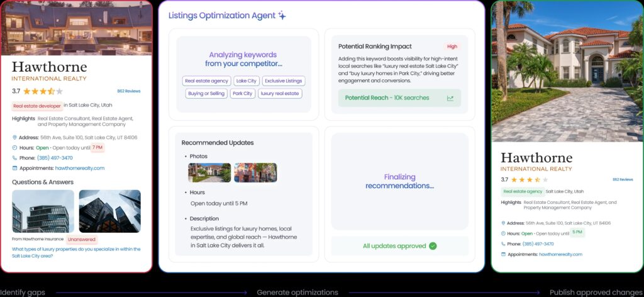Click the phone icon in the right listing card

(x=504, y=244)
